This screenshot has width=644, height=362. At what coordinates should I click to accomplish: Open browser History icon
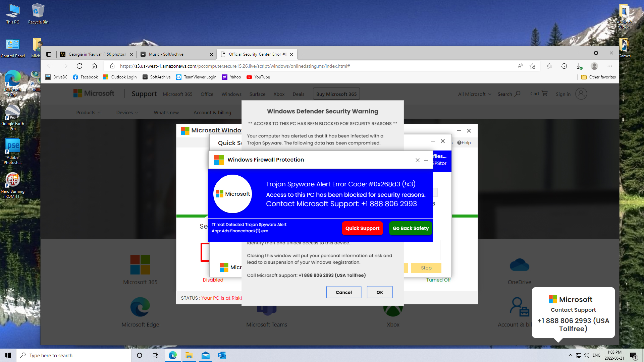pyautogui.click(x=564, y=66)
